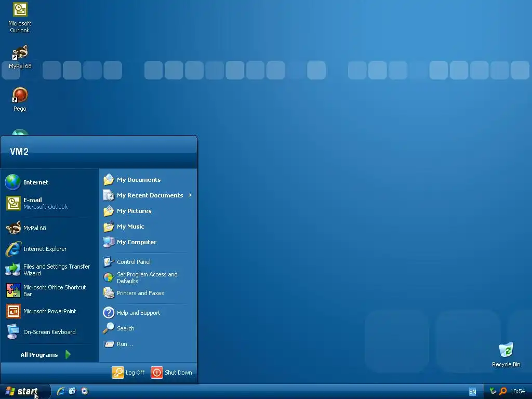Launch MyPal 68 from Start menu list
Image resolution: width=532 pixels, height=399 pixels.
[49, 228]
